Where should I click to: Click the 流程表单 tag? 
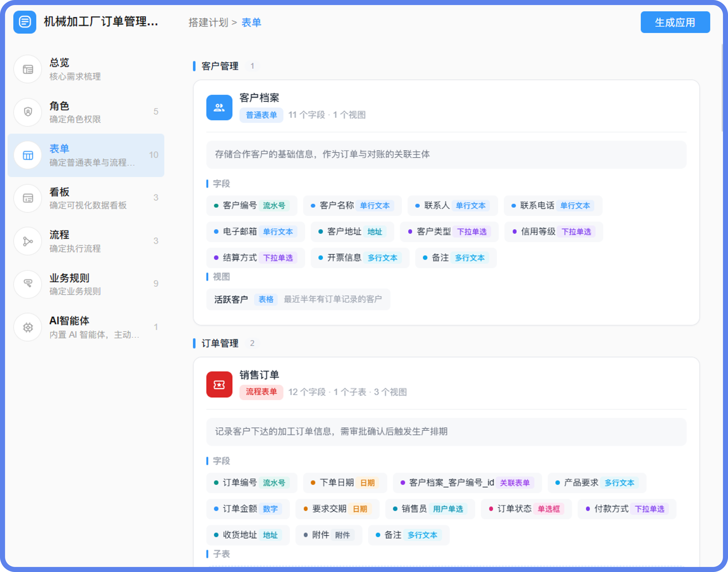pyautogui.click(x=261, y=392)
